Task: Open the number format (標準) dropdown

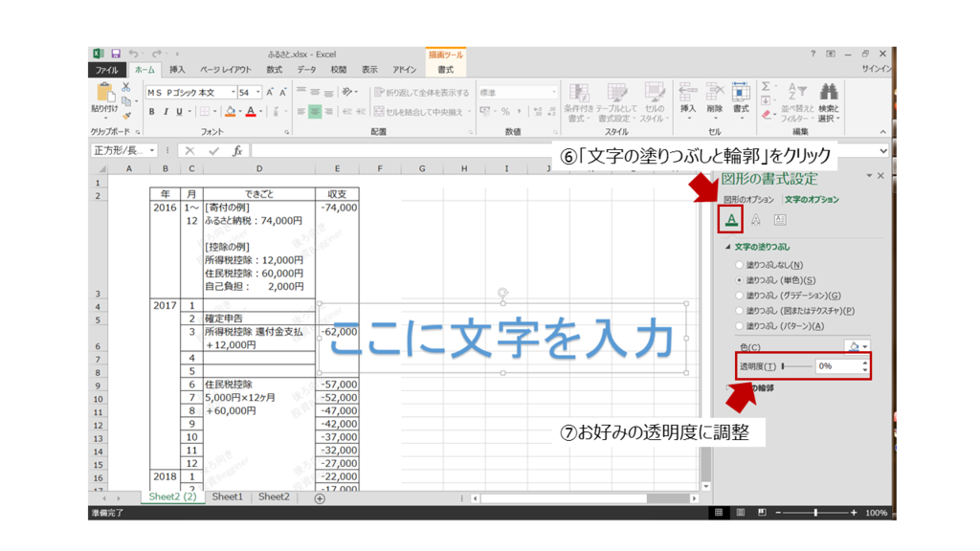Action: click(x=554, y=93)
